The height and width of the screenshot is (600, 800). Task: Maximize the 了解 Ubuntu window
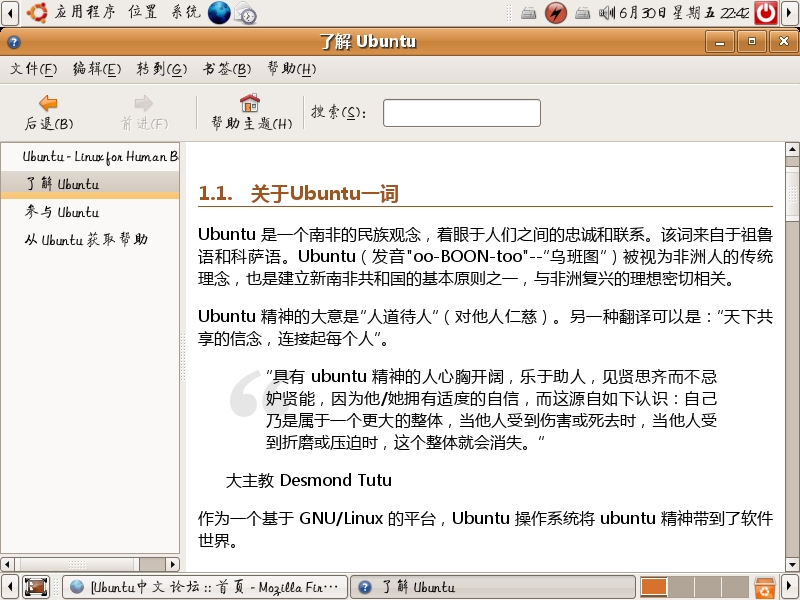[x=752, y=42]
